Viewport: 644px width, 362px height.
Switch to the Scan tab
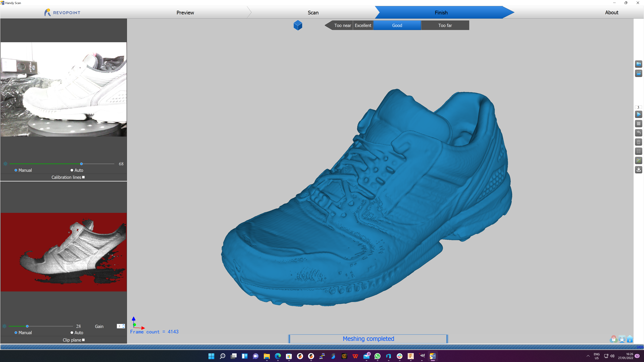click(x=313, y=12)
